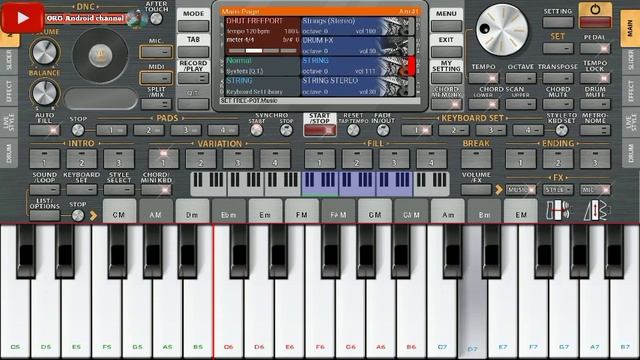Select Variation 4
The height and width of the screenshot is (360, 640).
(275, 159)
